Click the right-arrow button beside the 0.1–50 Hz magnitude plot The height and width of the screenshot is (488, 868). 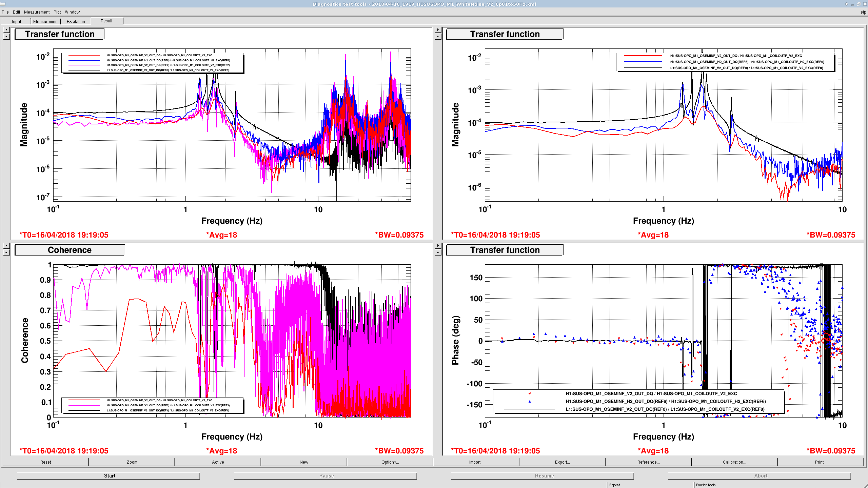coord(6,29)
